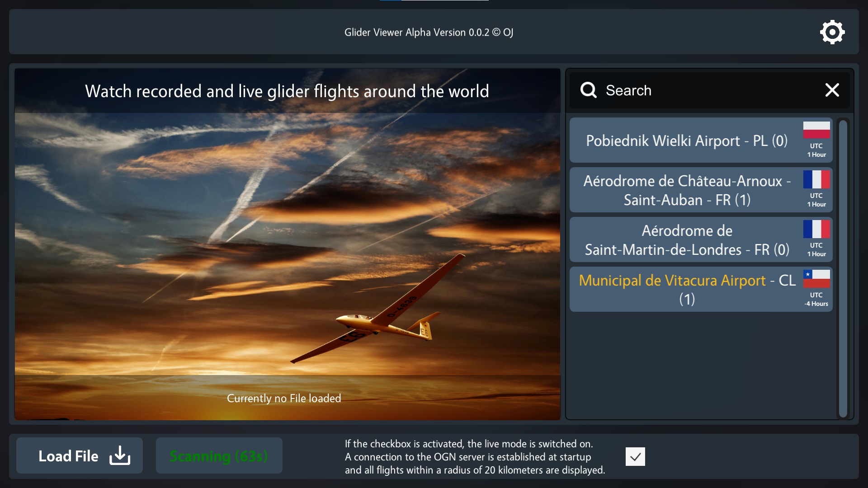Click the Glider Viewer Alpha Version title

click(429, 33)
